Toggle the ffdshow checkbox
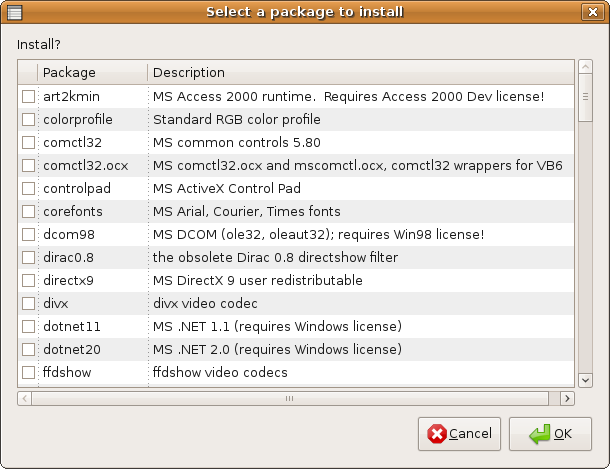Viewport: 610px width, 469px height. pyautogui.click(x=28, y=372)
